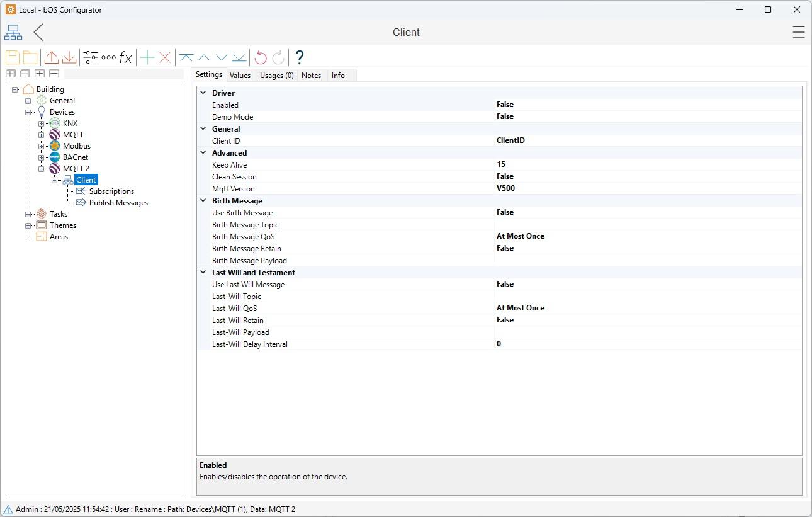Collapse the Driver section
The width and height of the screenshot is (812, 517).
coord(203,93)
